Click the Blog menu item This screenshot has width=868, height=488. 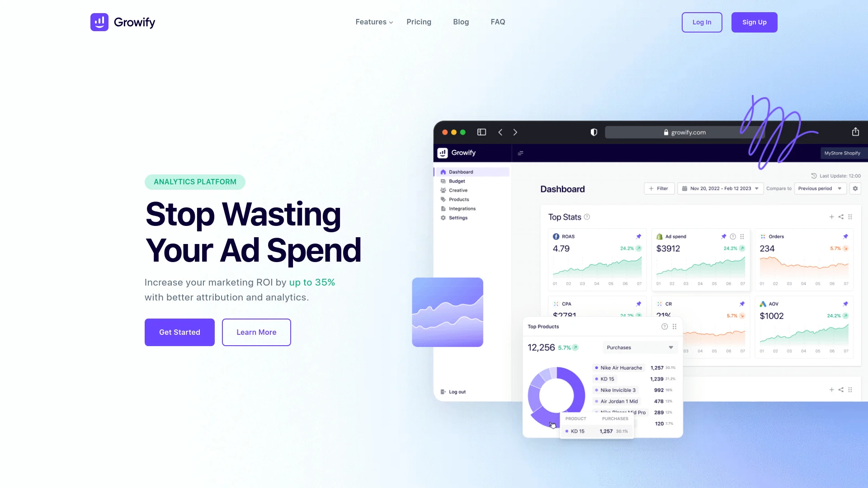(461, 22)
